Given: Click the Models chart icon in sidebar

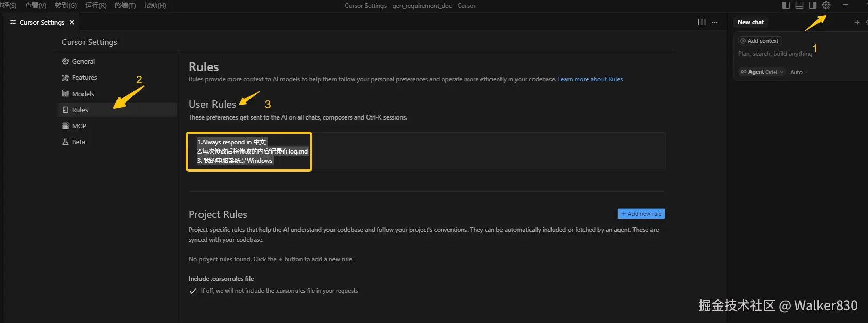Looking at the screenshot, I should (65, 94).
